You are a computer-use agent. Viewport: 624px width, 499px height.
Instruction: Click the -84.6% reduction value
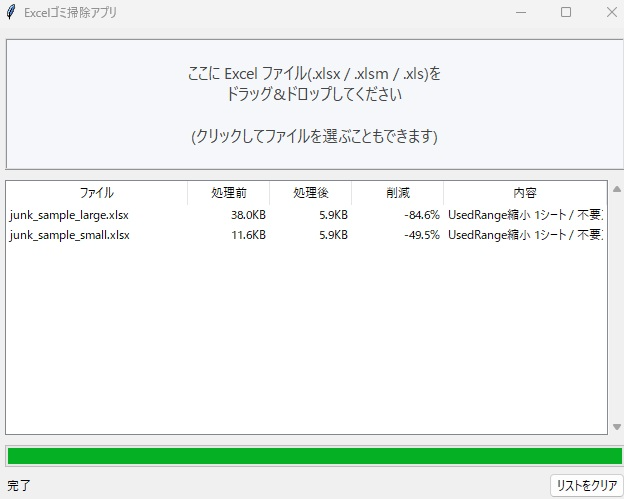(422, 215)
